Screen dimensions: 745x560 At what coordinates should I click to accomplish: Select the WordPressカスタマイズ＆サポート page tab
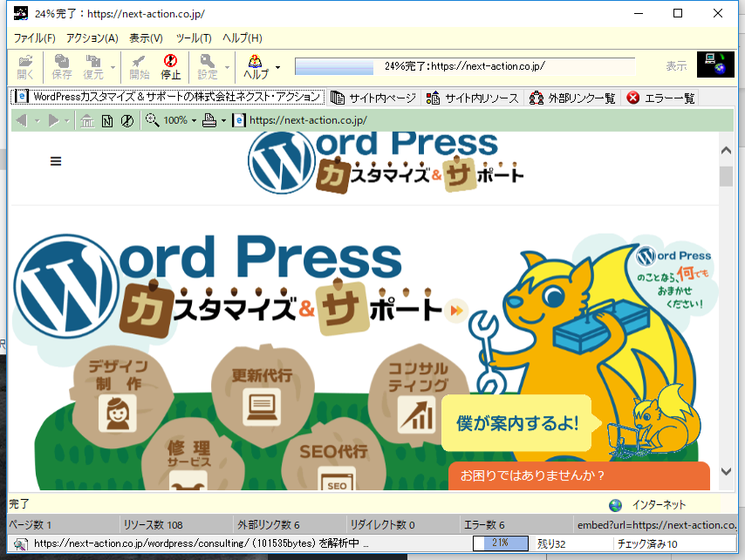[x=167, y=97]
